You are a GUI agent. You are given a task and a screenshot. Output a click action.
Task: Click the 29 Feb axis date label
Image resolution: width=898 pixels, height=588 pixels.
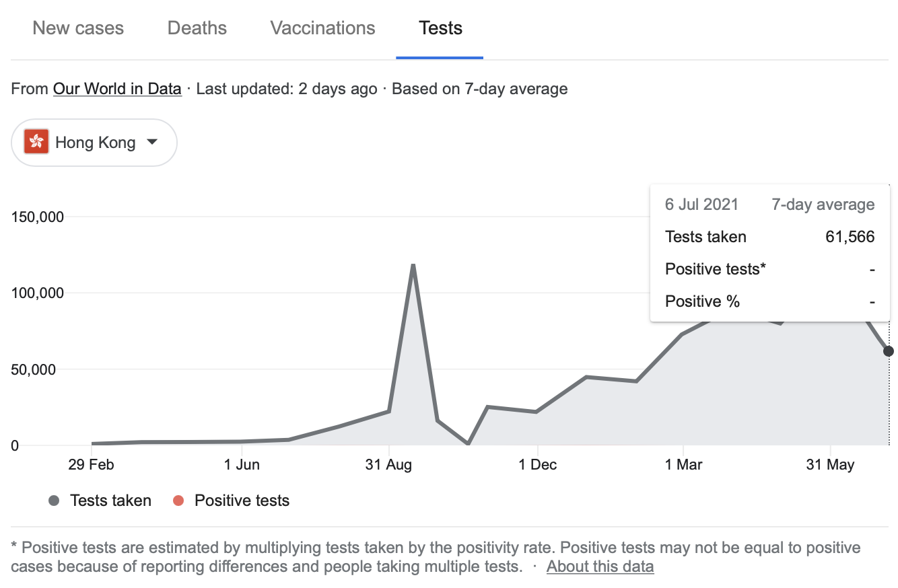pyautogui.click(x=92, y=465)
